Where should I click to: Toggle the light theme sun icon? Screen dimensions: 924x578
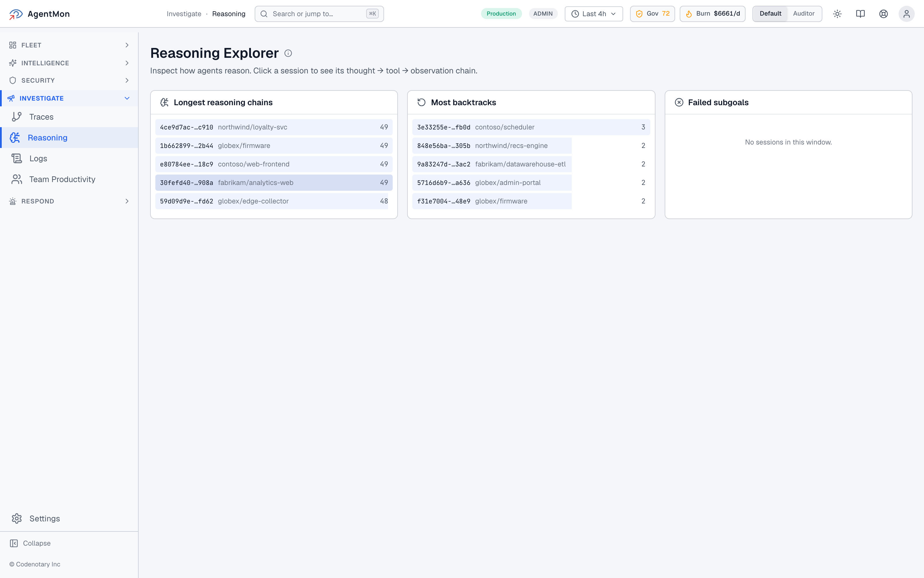[x=837, y=14]
